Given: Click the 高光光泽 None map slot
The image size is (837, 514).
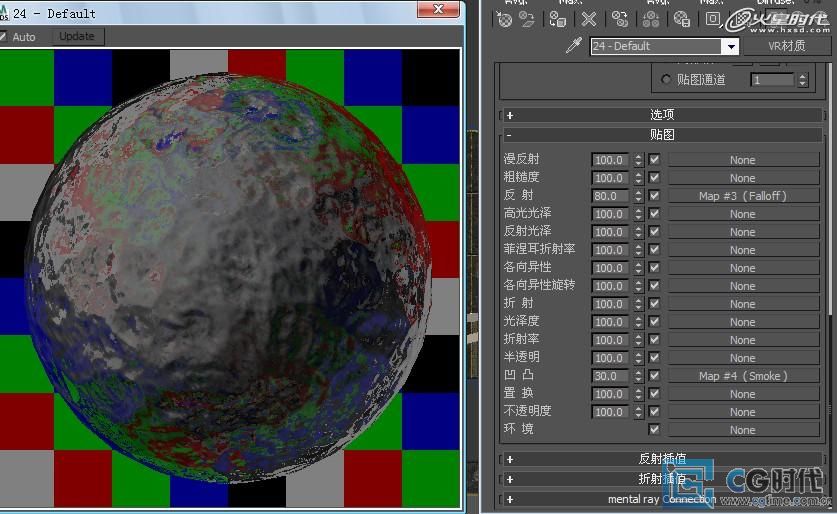Looking at the screenshot, I should [743, 213].
